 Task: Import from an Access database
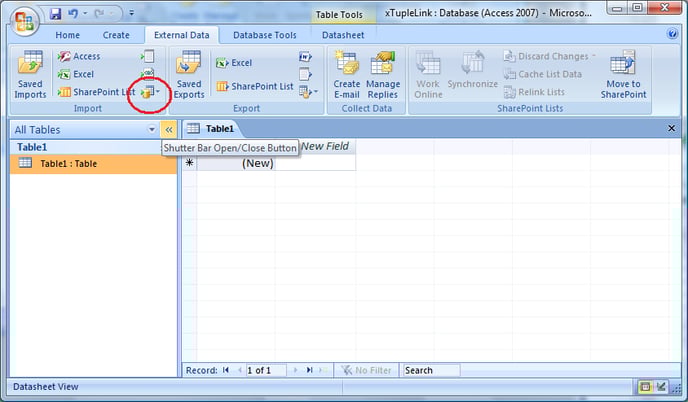point(79,56)
